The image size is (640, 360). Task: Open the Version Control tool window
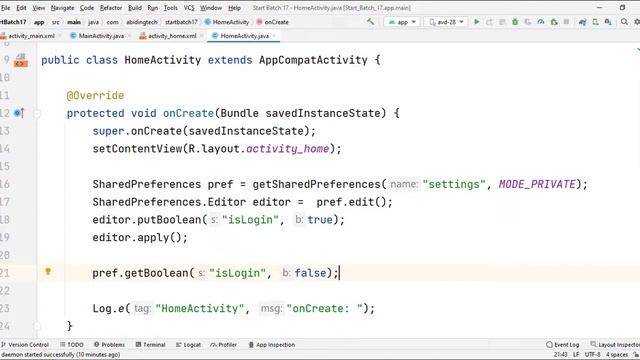[x=24, y=345]
